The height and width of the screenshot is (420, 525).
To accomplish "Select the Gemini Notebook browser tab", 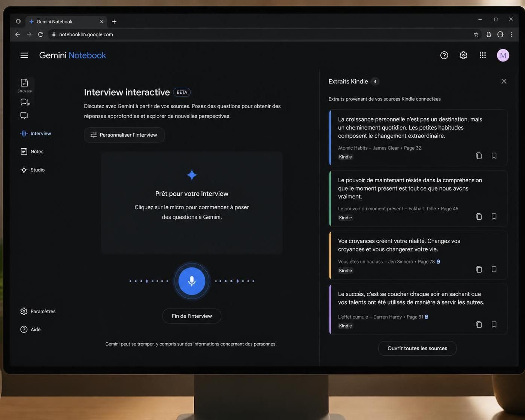I will coord(66,22).
